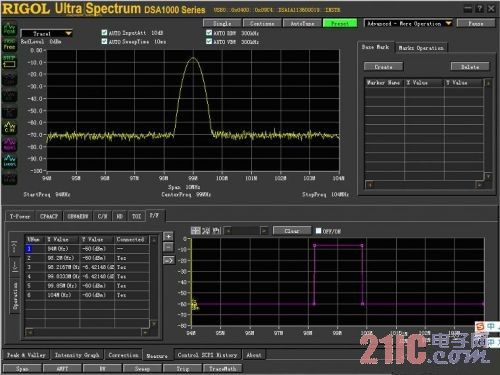This screenshot has height=375, width=500.
Task: Click the minus button beside limit table
Action: click(x=168, y=247)
